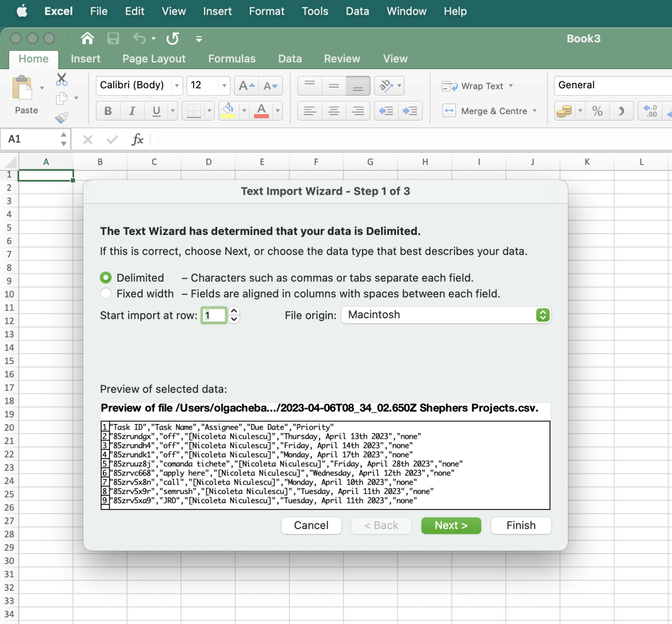Cancel the Text Import Wizard
This screenshot has width=672, height=624.
click(311, 525)
